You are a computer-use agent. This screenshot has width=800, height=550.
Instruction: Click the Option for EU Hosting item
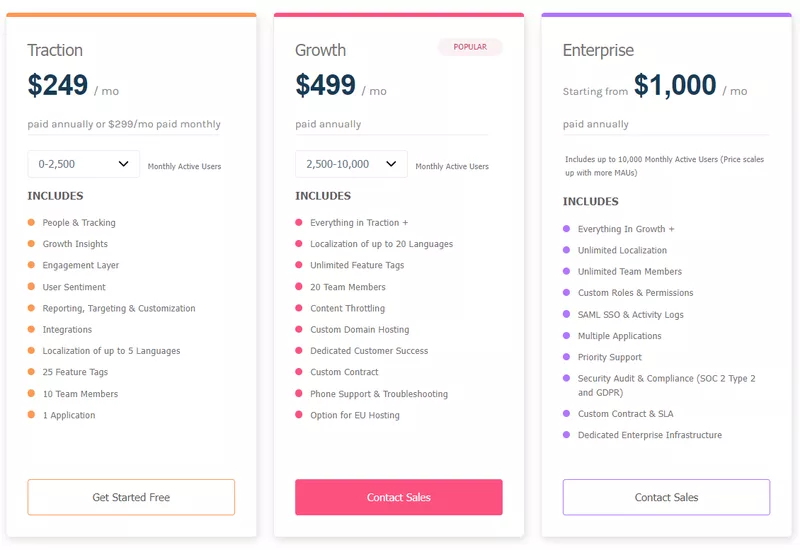[x=355, y=415]
